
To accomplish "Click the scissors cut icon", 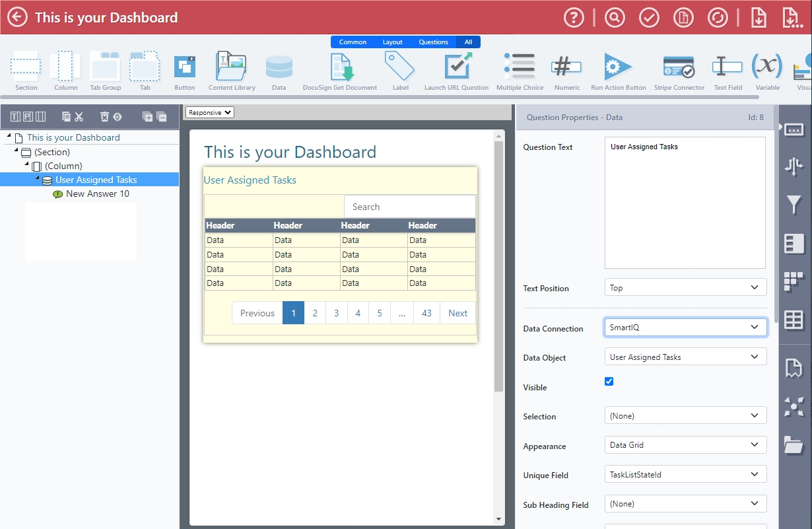I will coord(79,117).
